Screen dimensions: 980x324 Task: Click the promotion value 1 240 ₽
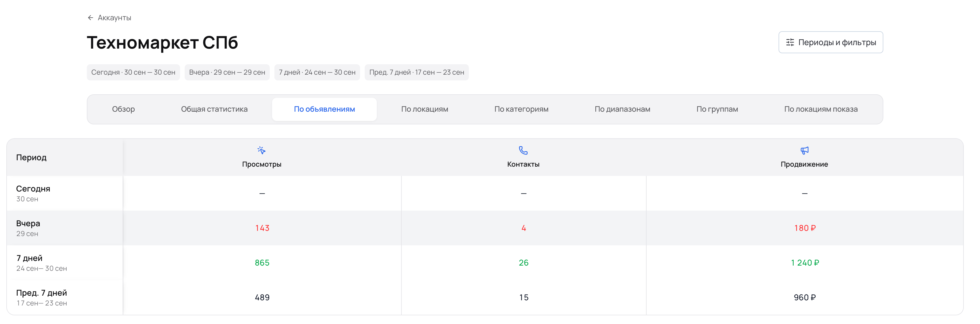pos(805,263)
